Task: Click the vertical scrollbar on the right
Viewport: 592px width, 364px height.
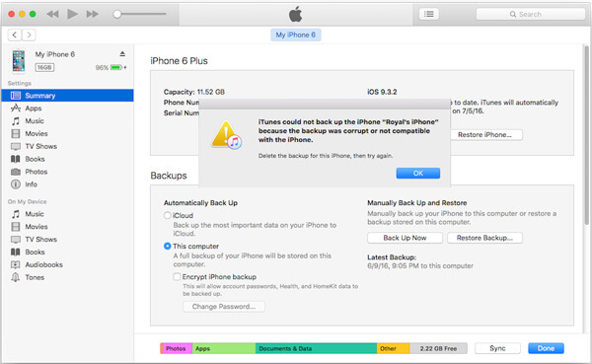Action: pyautogui.click(x=587, y=134)
